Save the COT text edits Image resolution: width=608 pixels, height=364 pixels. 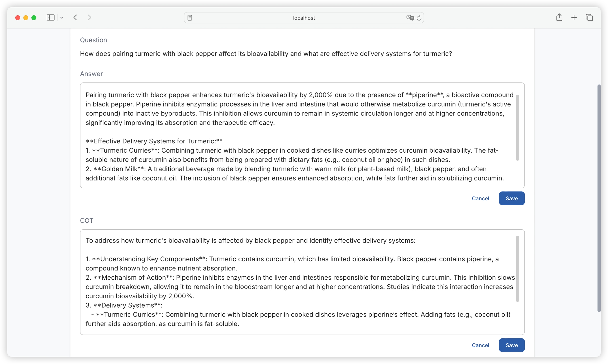click(x=511, y=345)
